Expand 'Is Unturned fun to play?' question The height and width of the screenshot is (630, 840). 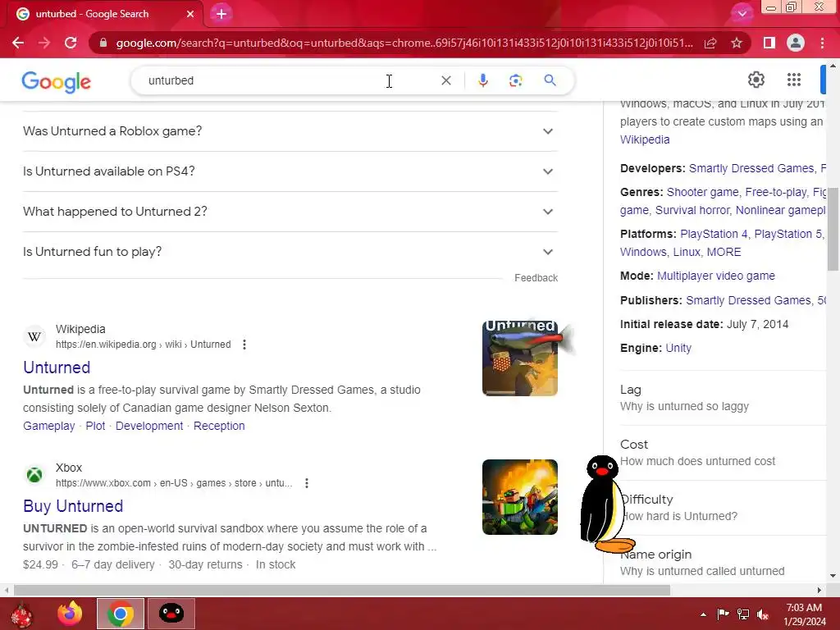290,252
